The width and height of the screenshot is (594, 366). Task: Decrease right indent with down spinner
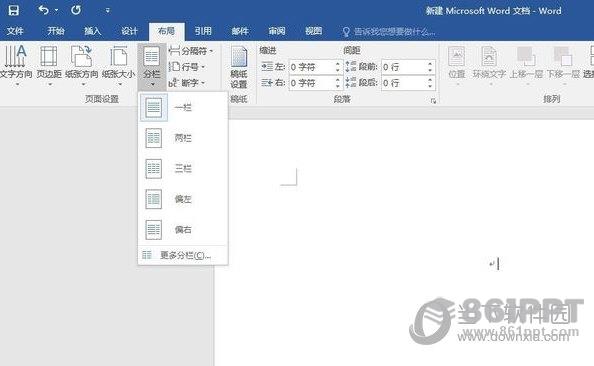[x=338, y=86]
